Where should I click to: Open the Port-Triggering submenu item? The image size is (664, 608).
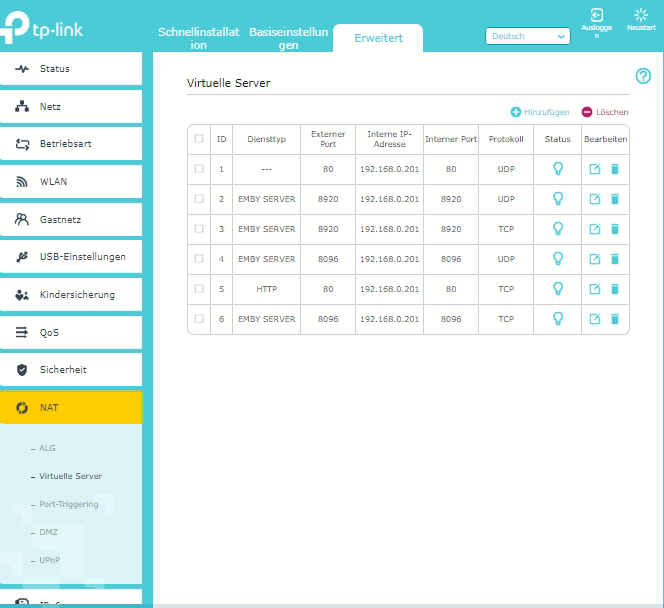(69, 504)
